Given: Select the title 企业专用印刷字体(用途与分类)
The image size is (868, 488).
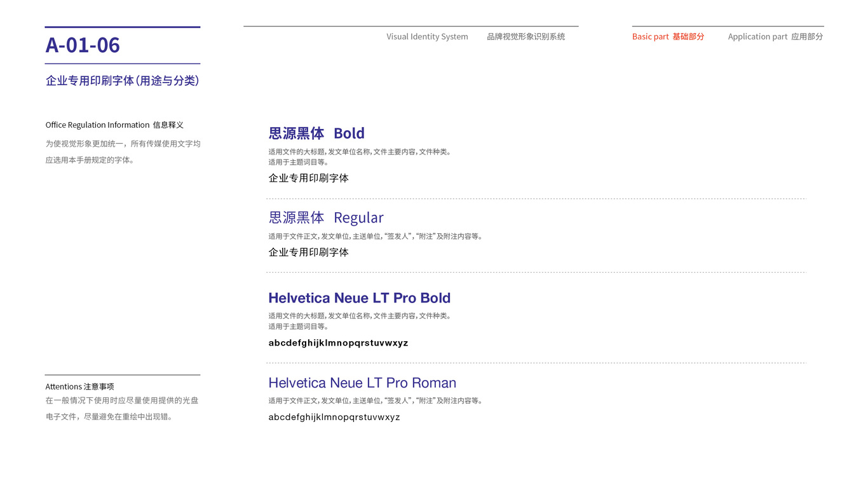Looking at the screenshot, I should pyautogui.click(x=123, y=81).
